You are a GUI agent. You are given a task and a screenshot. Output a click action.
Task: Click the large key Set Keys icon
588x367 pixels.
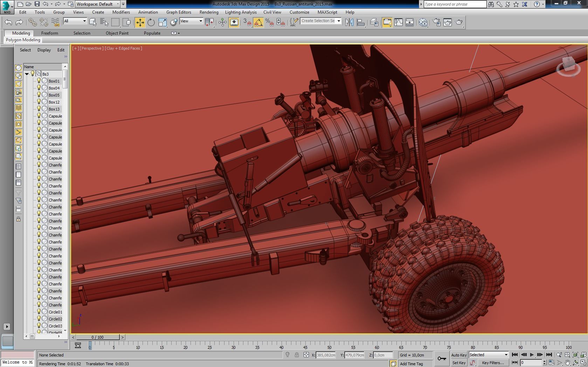[442, 359]
